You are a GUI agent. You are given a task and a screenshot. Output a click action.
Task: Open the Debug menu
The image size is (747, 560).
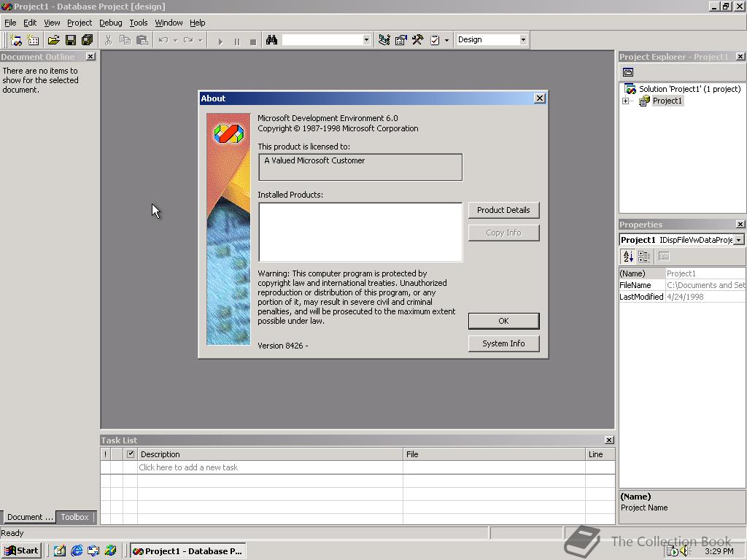[x=111, y=23]
